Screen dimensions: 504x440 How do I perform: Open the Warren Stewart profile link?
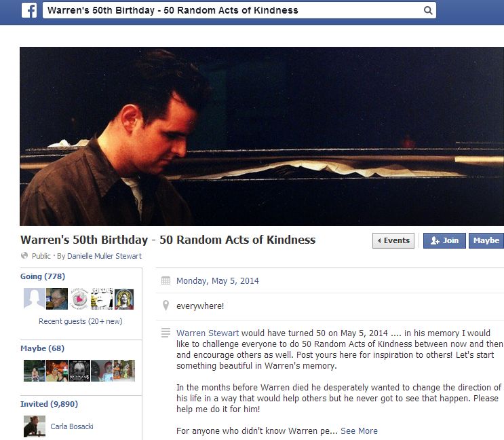pos(208,333)
